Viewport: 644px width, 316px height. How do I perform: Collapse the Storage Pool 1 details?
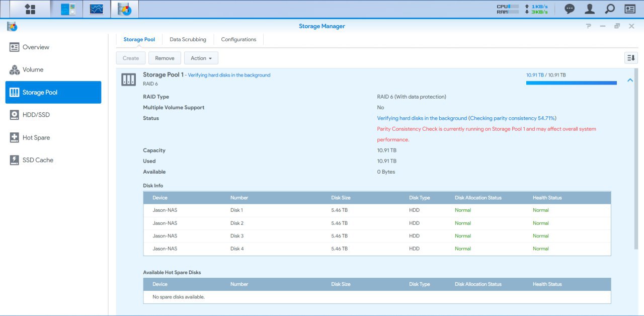(630, 80)
